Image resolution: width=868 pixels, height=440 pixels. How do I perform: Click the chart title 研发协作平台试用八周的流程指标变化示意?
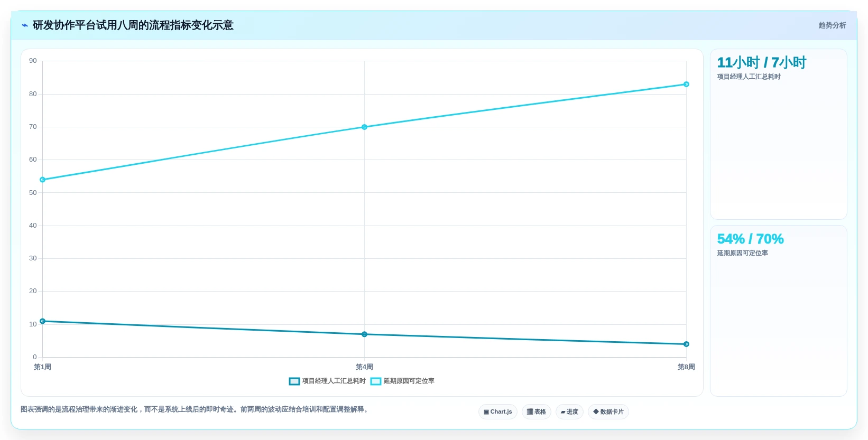tap(133, 25)
